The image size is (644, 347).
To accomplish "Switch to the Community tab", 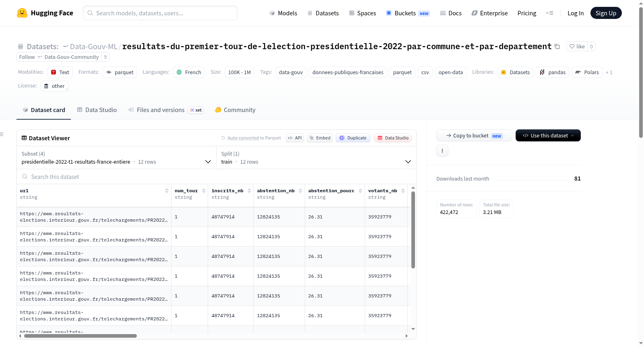I will click(235, 110).
